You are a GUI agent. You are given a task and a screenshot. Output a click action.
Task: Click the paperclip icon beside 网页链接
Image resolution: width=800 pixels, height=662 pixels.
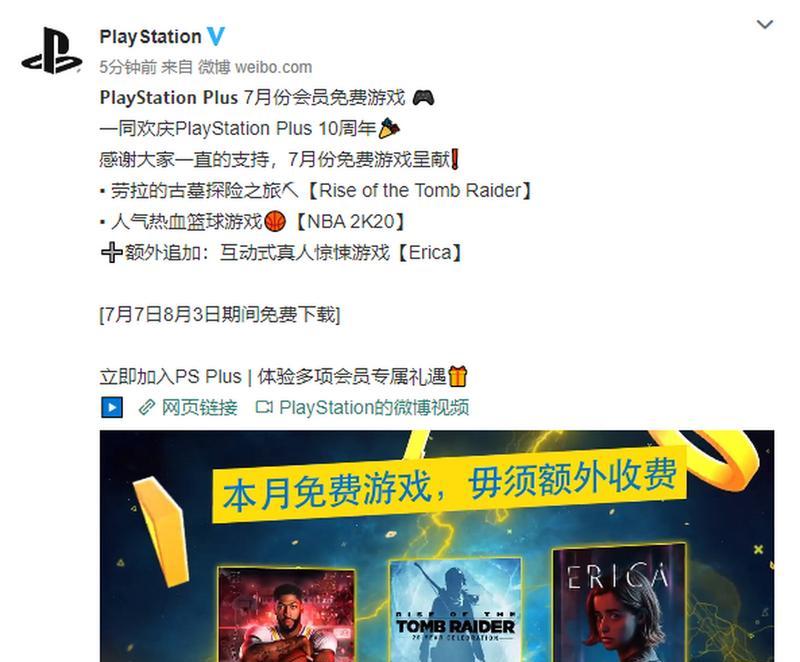[147, 408]
